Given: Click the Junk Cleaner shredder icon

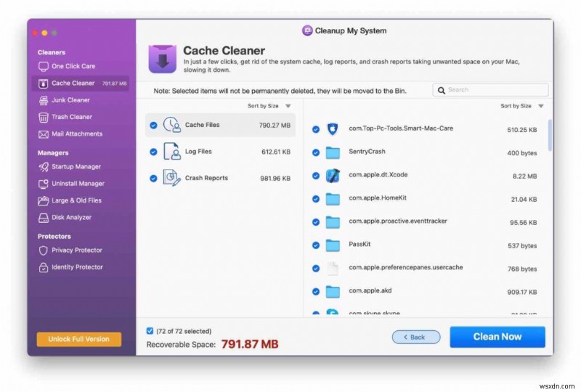Looking at the screenshot, I should pyautogui.click(x=44, y=100).
